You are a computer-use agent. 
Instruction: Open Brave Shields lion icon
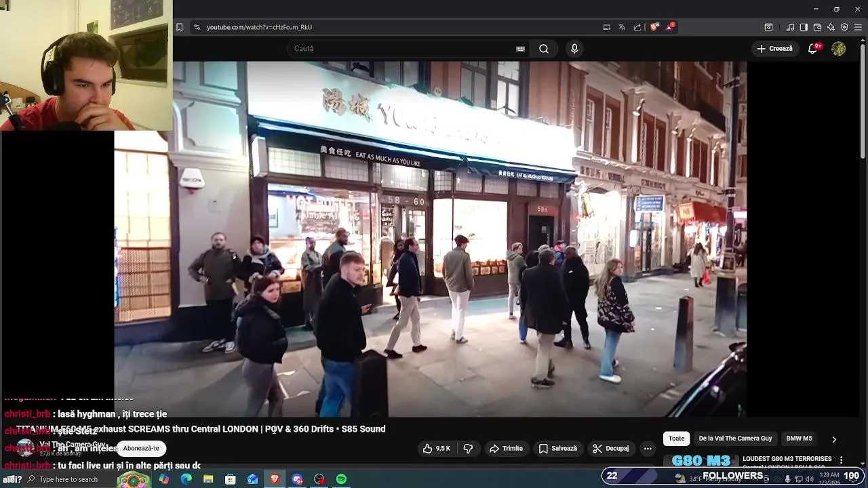(654, 27)
